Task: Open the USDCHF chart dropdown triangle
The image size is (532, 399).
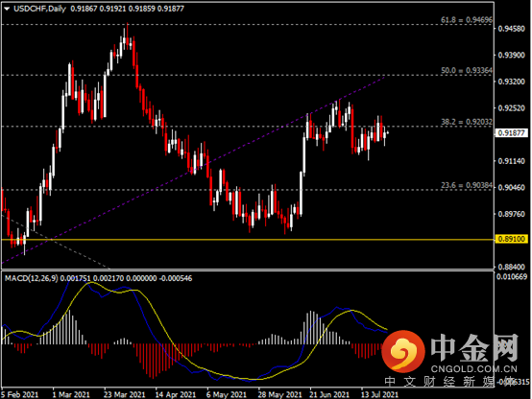Action: pos(7,10)
